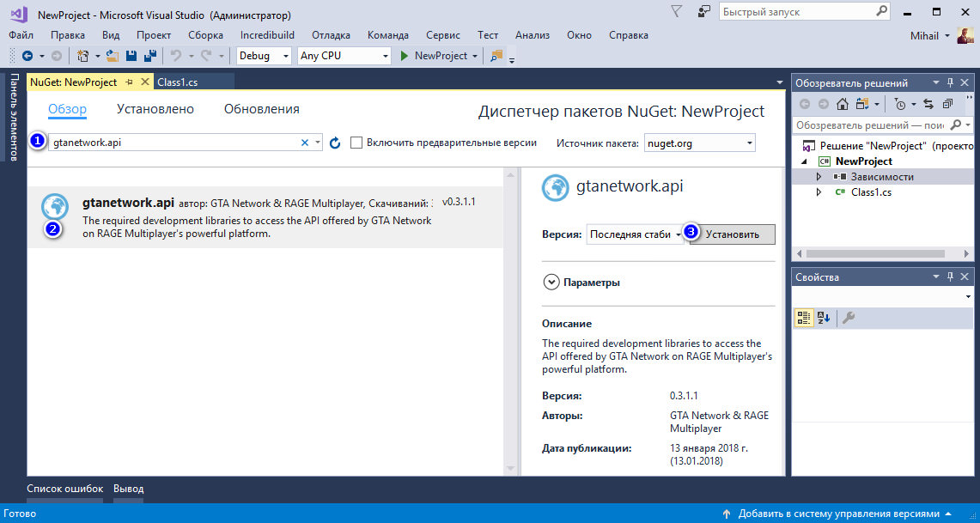This screenshot has height=523, width=980.
Task: Open the Вывод output panel tab
Action: (128, 489)
